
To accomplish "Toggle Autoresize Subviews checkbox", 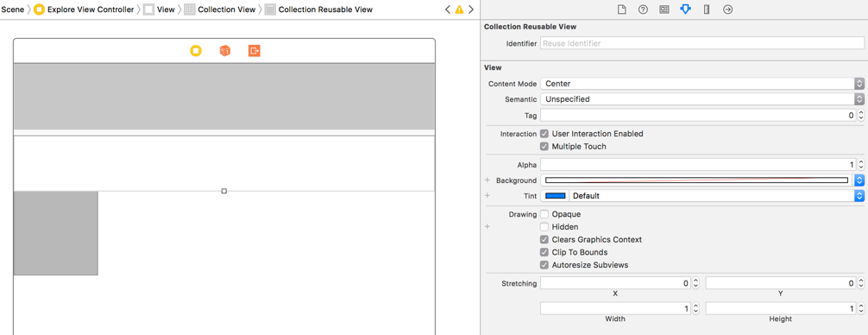I will (544, 265).
